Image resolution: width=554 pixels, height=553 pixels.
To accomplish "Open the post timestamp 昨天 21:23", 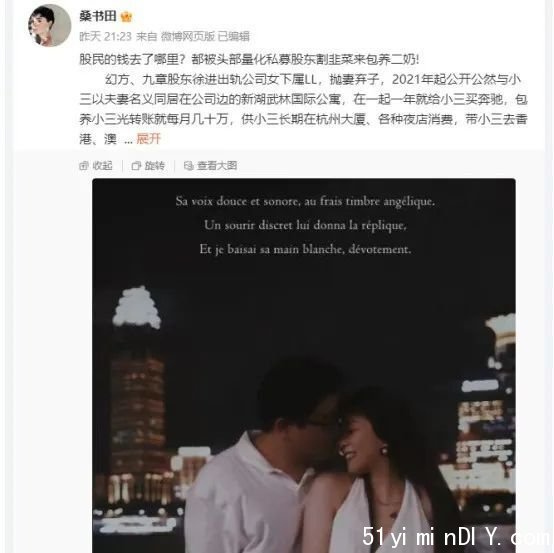I will pyautogui.click(x=105, y=36).
